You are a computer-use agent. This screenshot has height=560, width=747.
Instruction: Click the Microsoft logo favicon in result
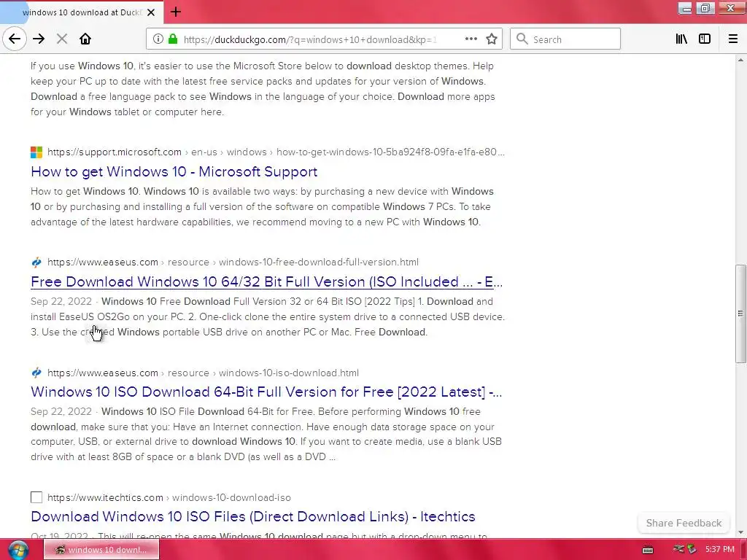click(x=36, y=152)
